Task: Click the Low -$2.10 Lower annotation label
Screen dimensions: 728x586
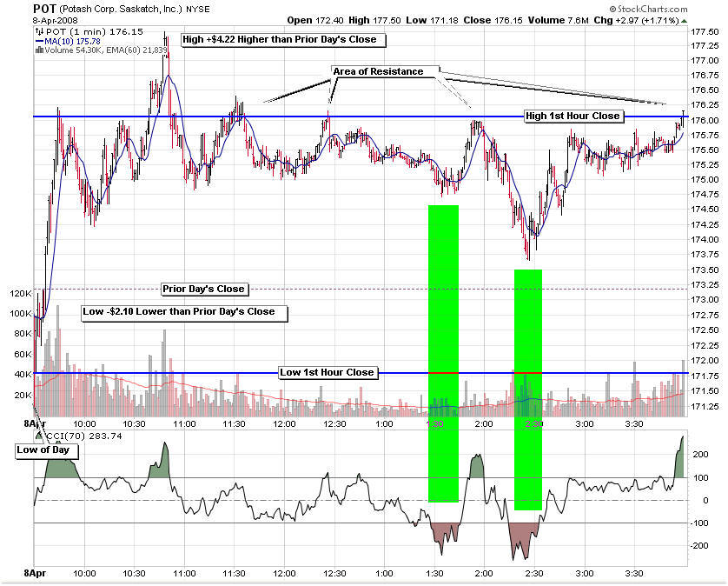Action: coord(184,312)
